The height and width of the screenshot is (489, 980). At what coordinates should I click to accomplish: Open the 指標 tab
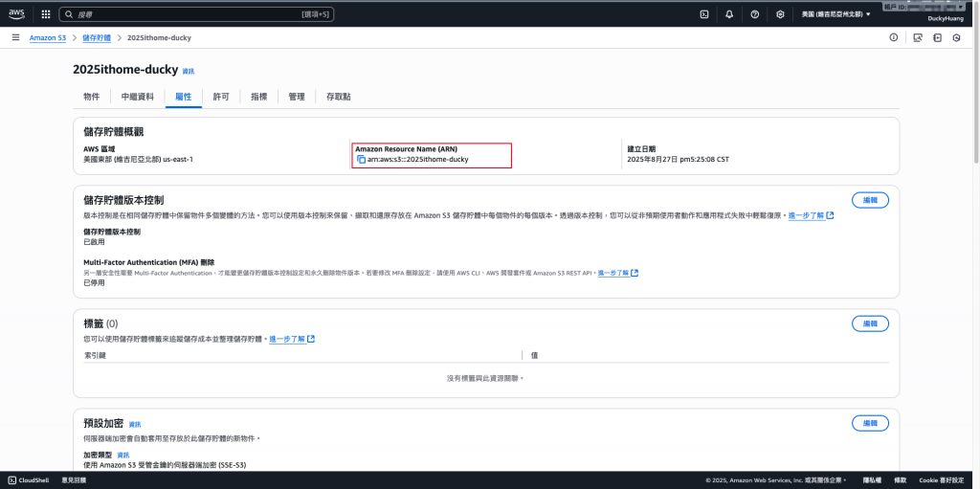coord(258,97)
